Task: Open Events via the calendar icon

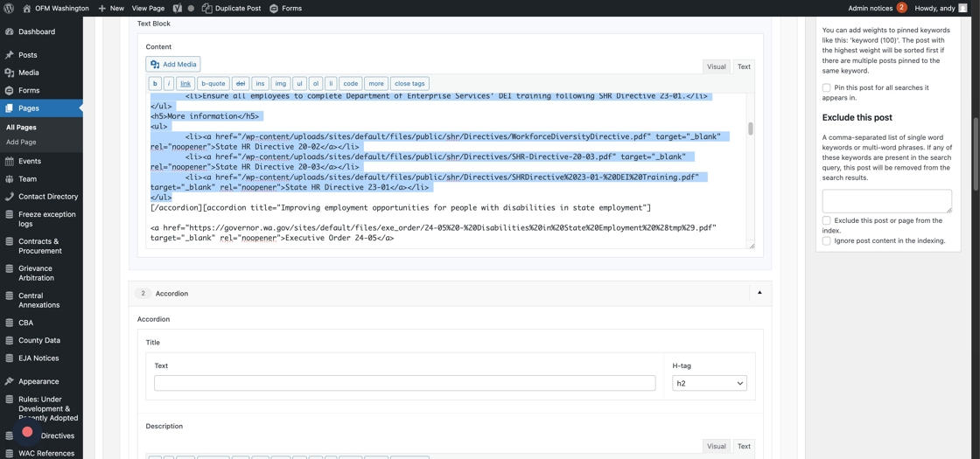Action: 10,161
